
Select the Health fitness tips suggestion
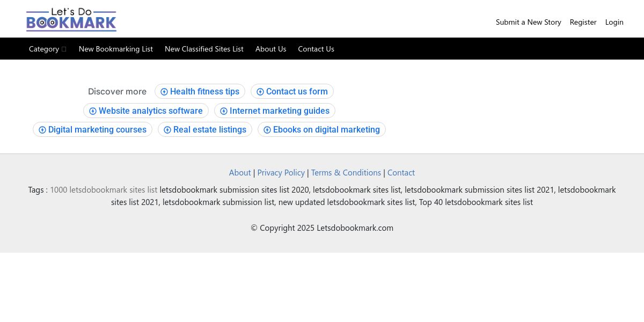point(200,92)
